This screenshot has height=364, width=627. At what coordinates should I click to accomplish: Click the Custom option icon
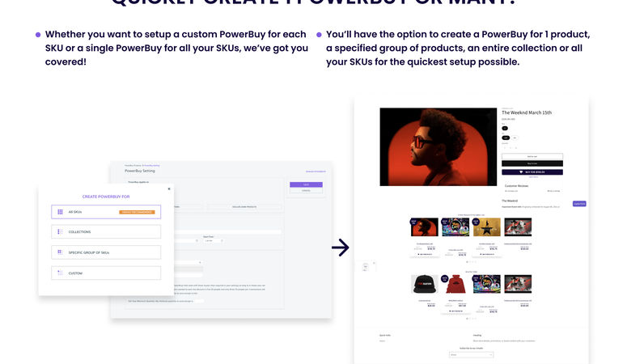click(60, 273)
